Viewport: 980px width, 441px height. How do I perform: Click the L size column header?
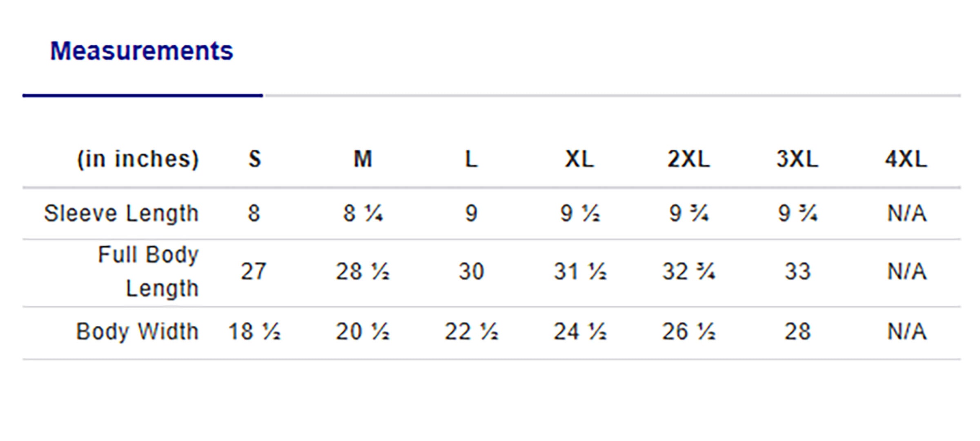471,159
